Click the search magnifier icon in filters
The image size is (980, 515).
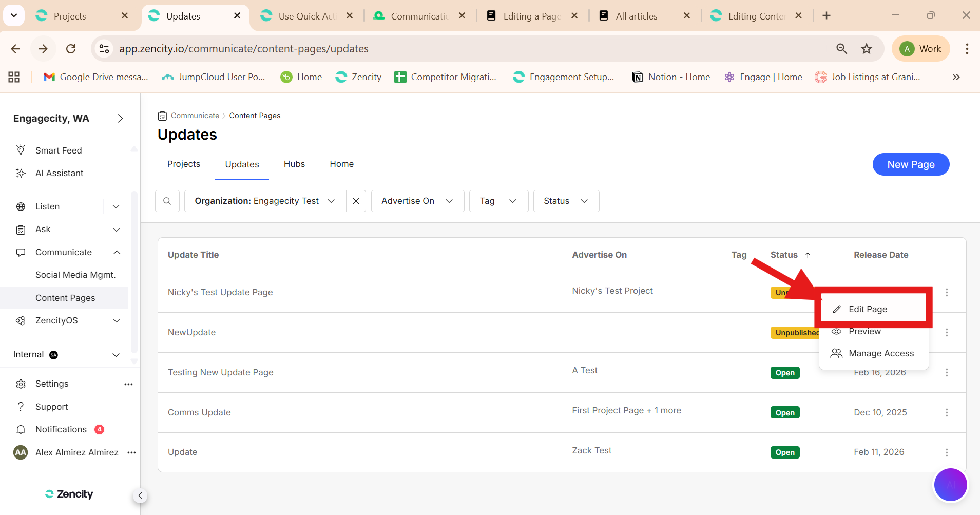click(x=167, y=201)
